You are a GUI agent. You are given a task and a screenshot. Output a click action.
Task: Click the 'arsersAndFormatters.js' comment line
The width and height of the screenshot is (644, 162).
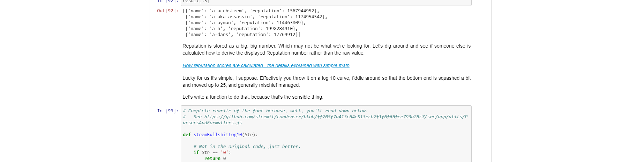click(212, 123)
